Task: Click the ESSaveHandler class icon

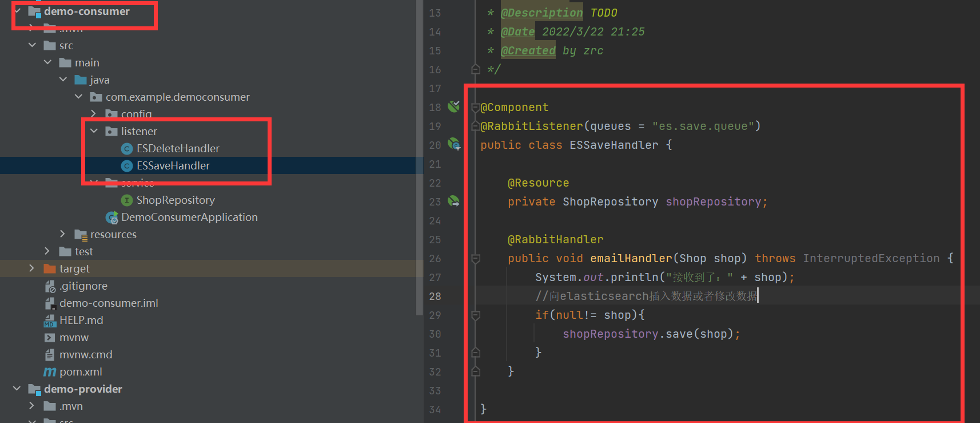Action: click(127, 165)
